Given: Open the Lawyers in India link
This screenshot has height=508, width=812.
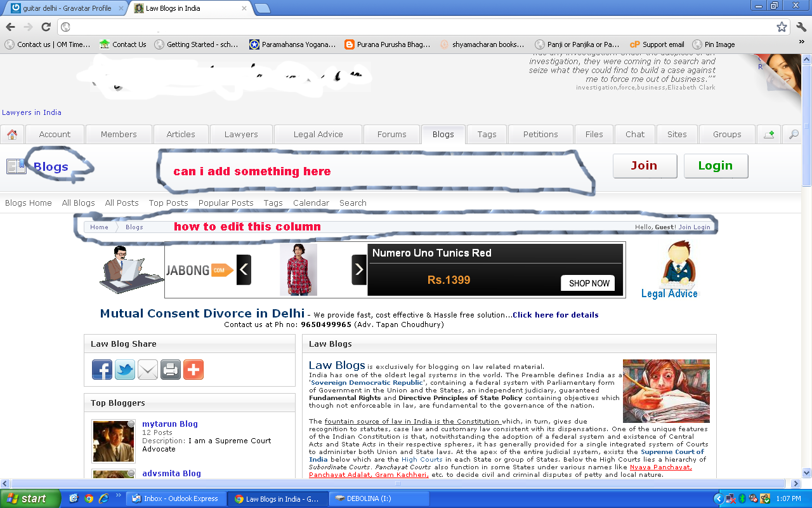Looking at the screenshot, I should click(x=32, y=112).
